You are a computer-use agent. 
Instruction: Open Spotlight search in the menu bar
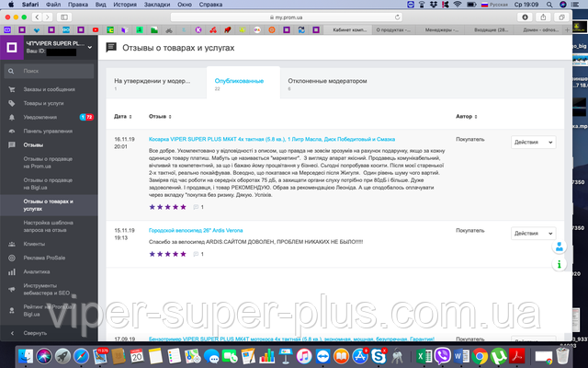pos(549,5)
